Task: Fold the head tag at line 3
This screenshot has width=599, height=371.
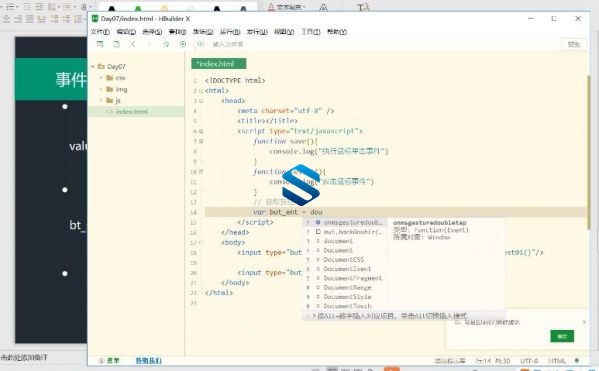Action: (x=201, y=101)
